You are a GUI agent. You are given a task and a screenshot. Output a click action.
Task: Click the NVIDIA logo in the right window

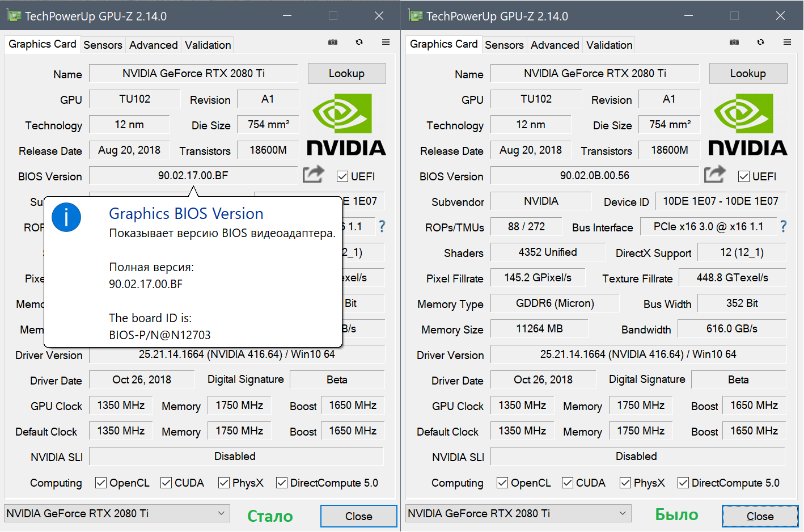coord(748,124)
